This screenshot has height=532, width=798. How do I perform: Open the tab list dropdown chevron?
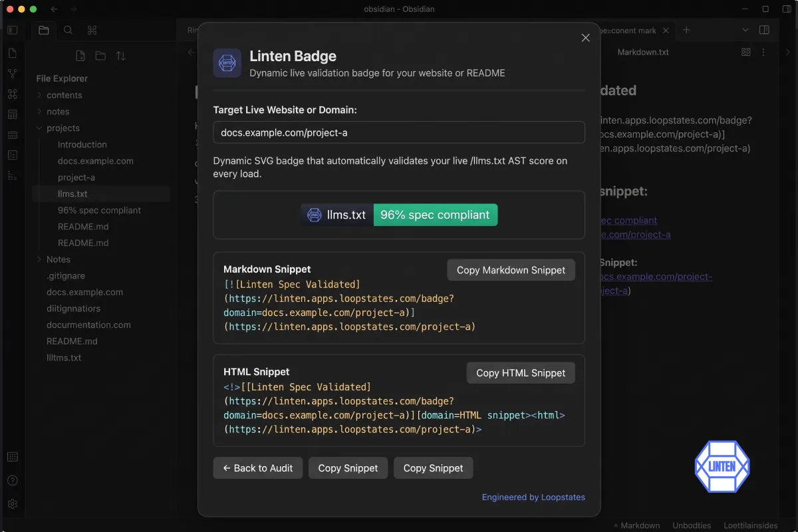coord(745,31)
